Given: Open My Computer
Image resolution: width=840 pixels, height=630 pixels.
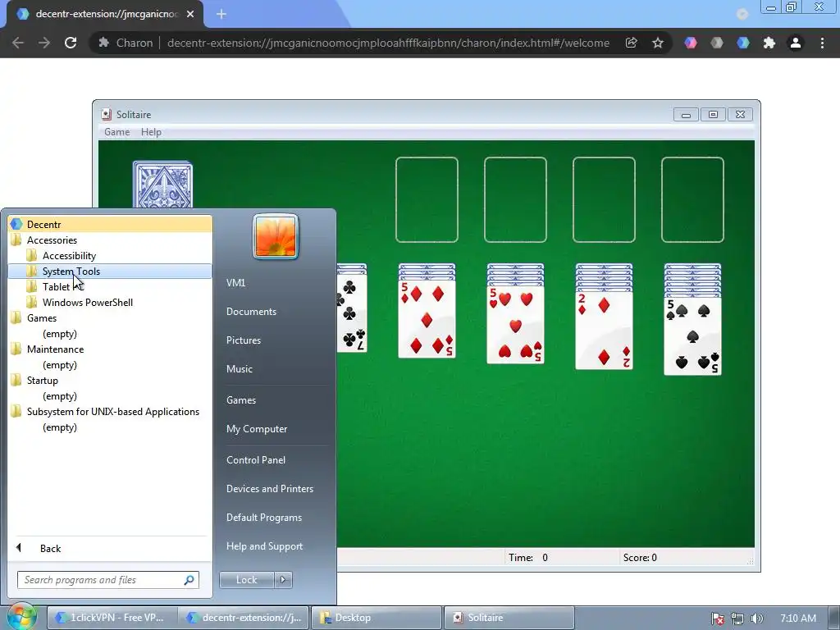Looking at the screenshot, I should (257, 428).
